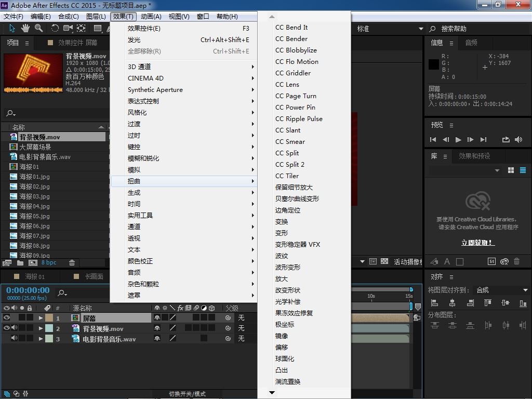Click the Adobe Stock icon in Library panel
The width and height of the screenshot is (532, 399).
pyautogui.click(x=491, y=261)
